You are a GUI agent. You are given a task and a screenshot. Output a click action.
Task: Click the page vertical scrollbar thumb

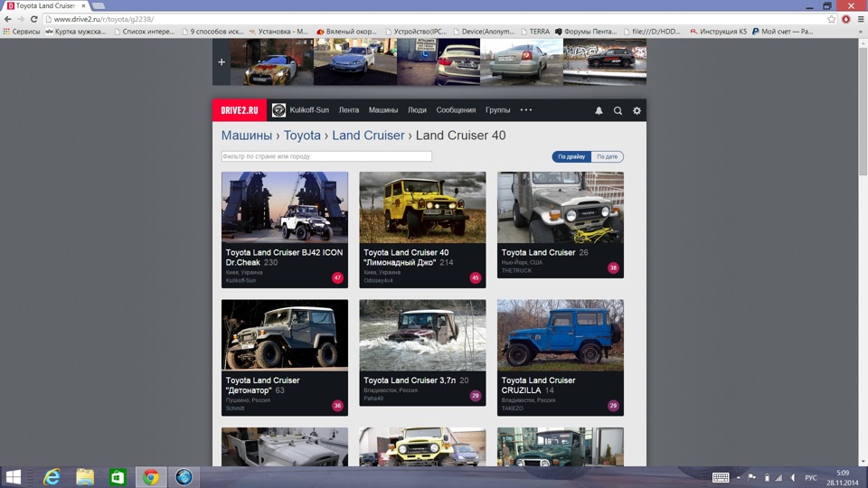point(863,110)
